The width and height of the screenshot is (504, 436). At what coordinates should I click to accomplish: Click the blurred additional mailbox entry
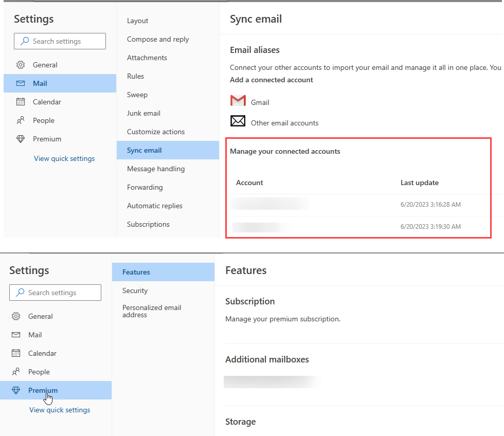(x=273, y=382)
